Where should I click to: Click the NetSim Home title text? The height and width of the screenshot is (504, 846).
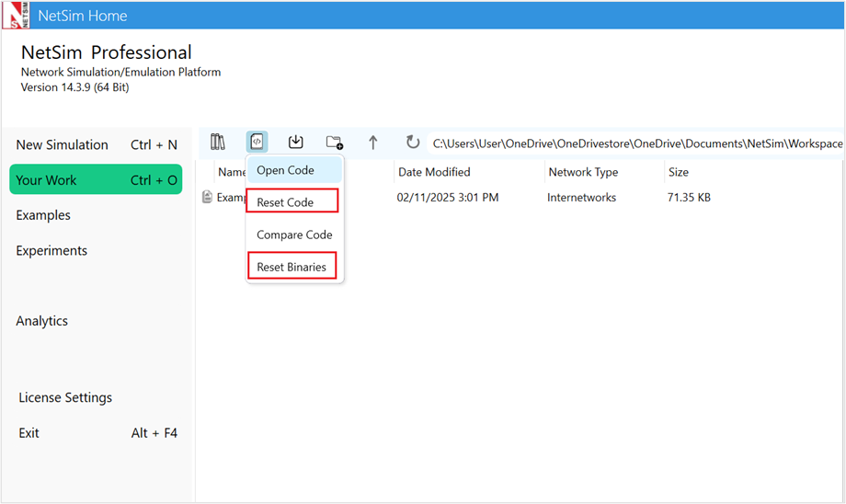coord(83,16)
